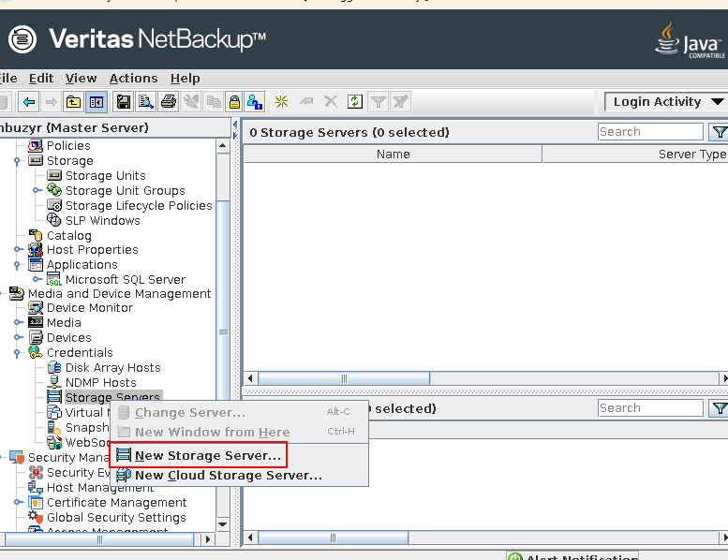Screen dimensions: 728x560
Task: Select the NDMP Hosts icon
Action: pos(54,382)
